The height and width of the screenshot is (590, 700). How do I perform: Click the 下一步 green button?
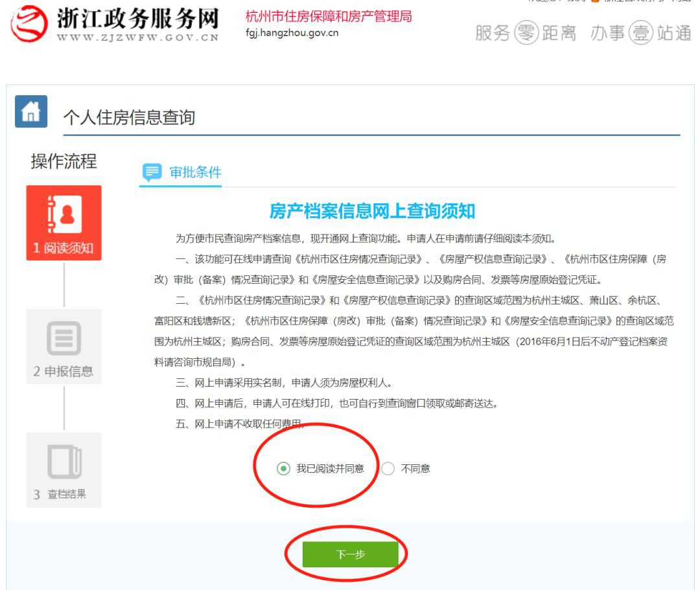351,554
